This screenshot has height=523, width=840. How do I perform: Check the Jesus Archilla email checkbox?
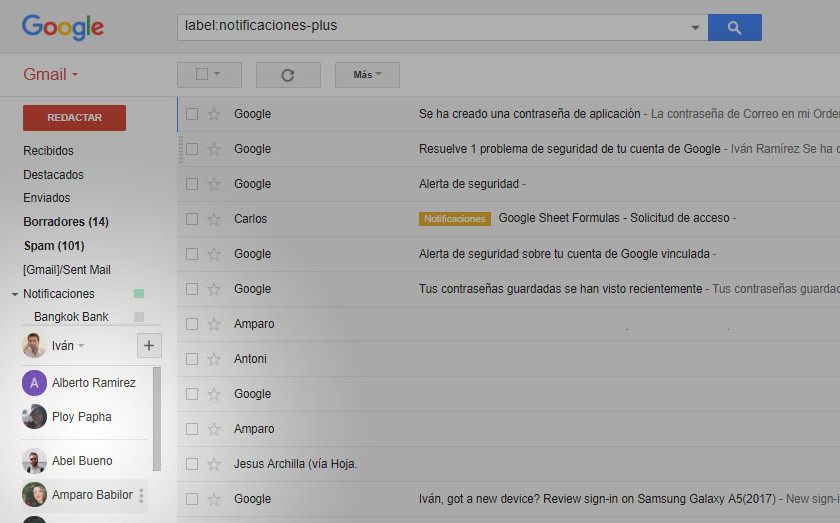(x=192, y=464)
